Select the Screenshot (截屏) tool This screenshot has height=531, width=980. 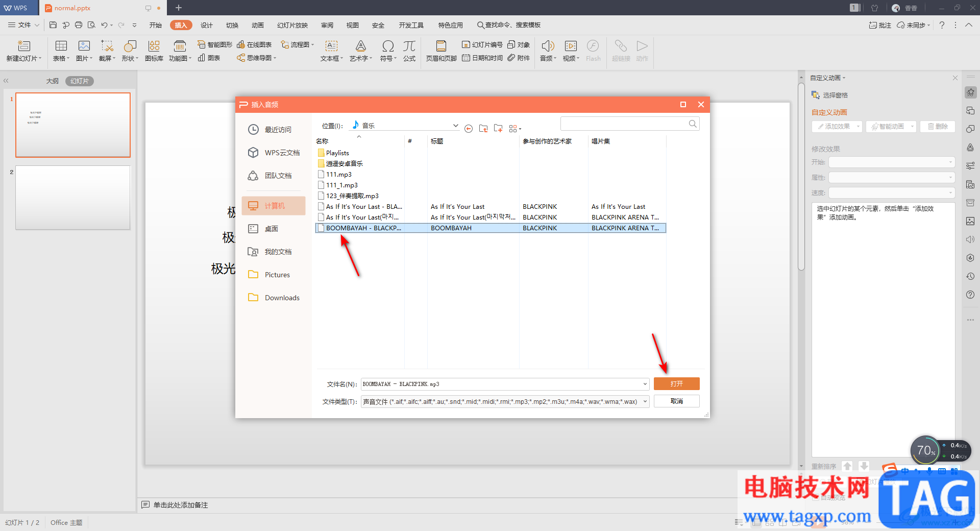coord(107,51)
